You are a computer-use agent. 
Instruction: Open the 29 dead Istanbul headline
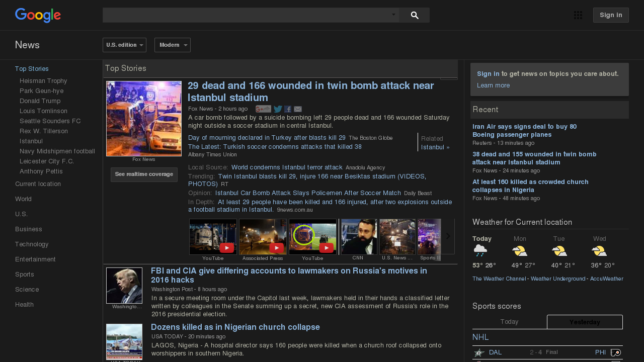coord(311,92)
